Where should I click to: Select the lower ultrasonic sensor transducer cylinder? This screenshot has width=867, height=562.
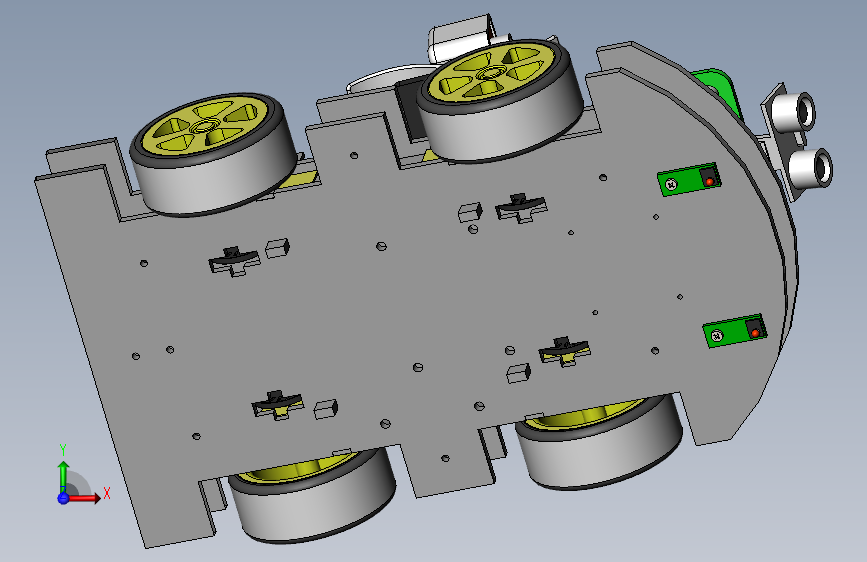coord(811,167)
